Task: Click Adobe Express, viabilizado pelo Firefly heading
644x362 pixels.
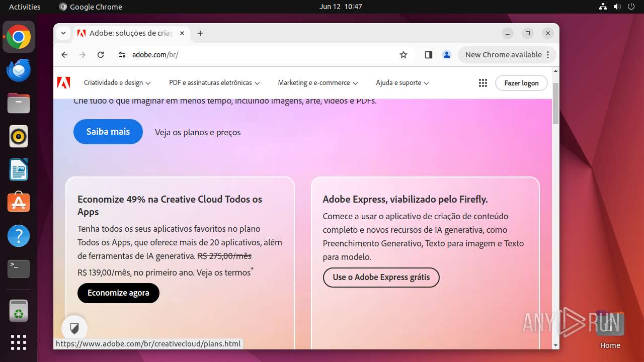Action: pyautogui.click(x=406, y=199)
